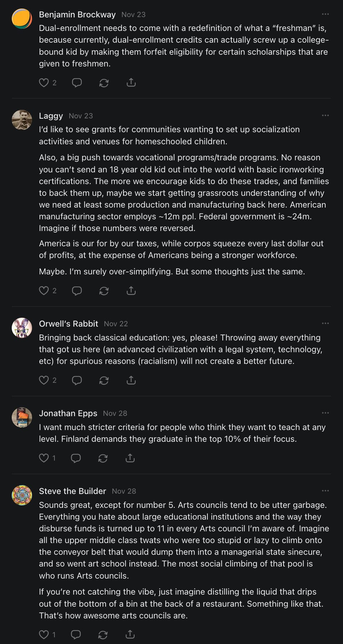Viewport: 343px width, 644px height.
Task: Open more options on Orwell's Rabbit's comment
Action: point(325,323)
